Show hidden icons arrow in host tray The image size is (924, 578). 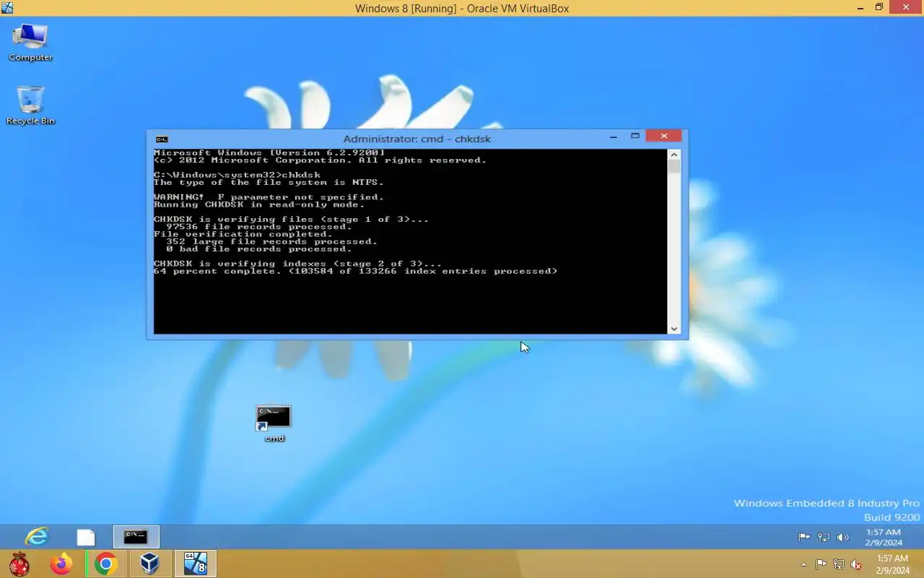point(803,564)
